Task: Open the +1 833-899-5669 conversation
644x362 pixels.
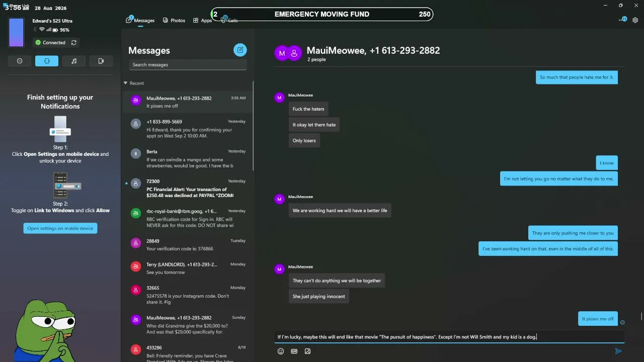Action: (x=187, y=129)
